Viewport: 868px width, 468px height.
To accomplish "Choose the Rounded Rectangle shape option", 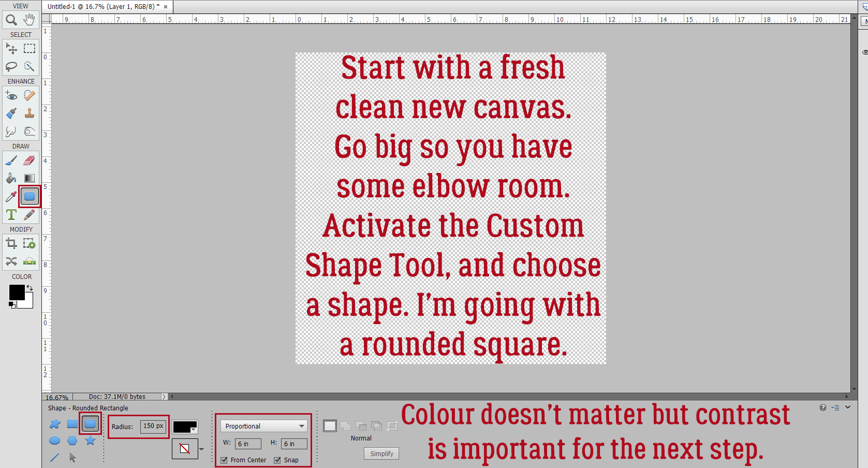I will tap(90, 425).
